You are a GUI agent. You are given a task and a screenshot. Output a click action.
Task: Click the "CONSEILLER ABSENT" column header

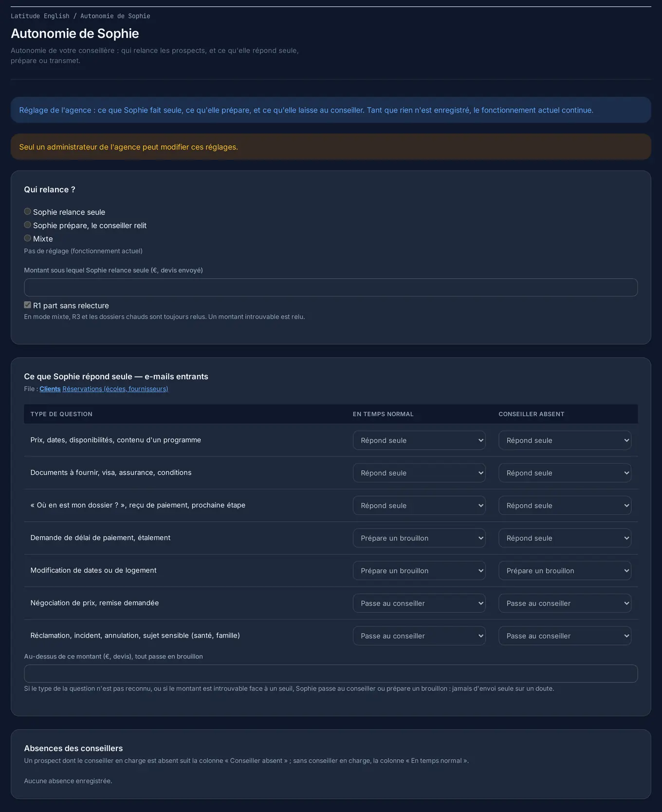pos(532,414)
